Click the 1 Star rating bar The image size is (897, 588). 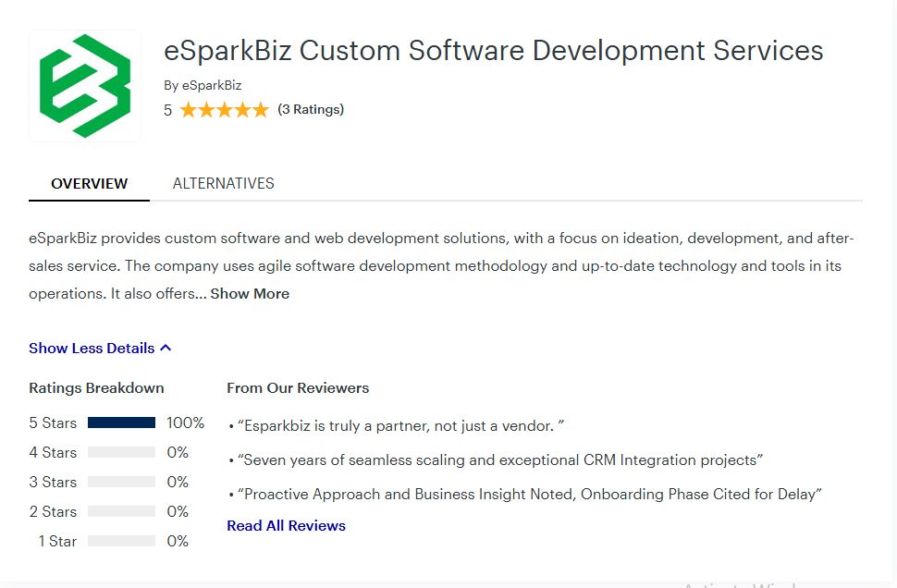coord(121,541)
